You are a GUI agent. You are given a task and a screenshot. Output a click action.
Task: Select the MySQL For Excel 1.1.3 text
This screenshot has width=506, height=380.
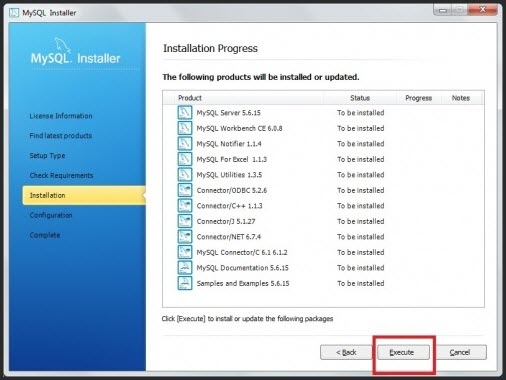(x=232, y=159)
